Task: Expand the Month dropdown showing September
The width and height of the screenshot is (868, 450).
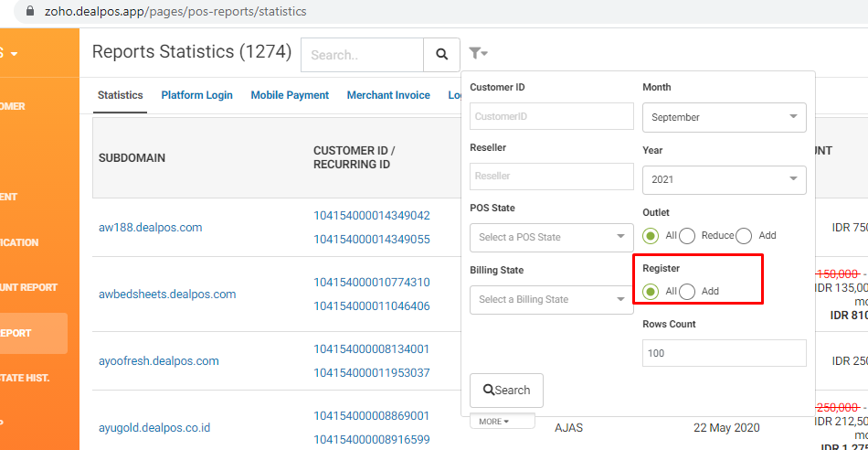Action: pyautogui.click(x=724, y=117)
